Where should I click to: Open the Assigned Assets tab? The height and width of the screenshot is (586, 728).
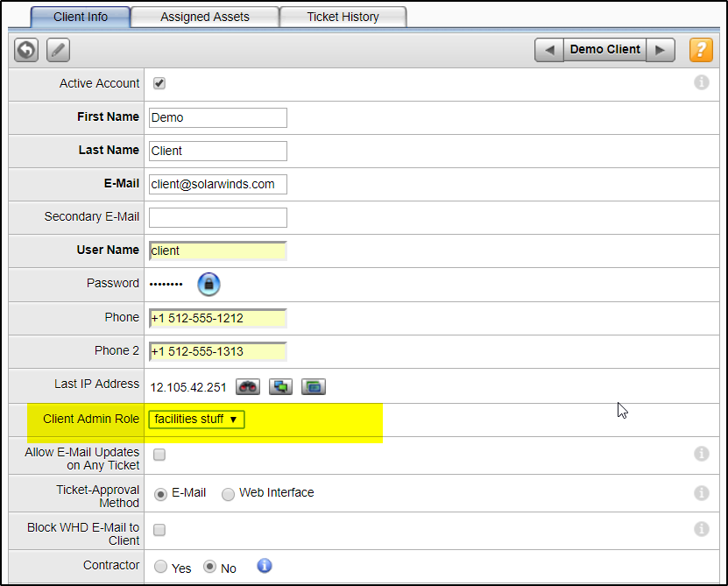click(x=205, y=18)
